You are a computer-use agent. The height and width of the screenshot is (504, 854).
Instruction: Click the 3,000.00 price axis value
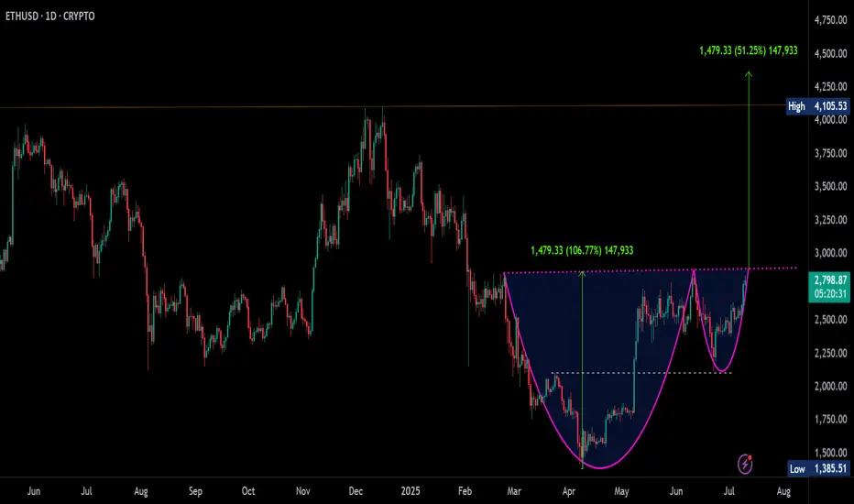click(830, 253)
